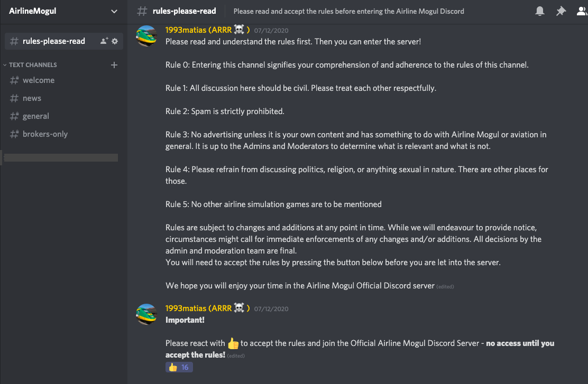Screen dimensions: 588x384
Task: Click the hash icon in channel header
Action: pos(142,11)
